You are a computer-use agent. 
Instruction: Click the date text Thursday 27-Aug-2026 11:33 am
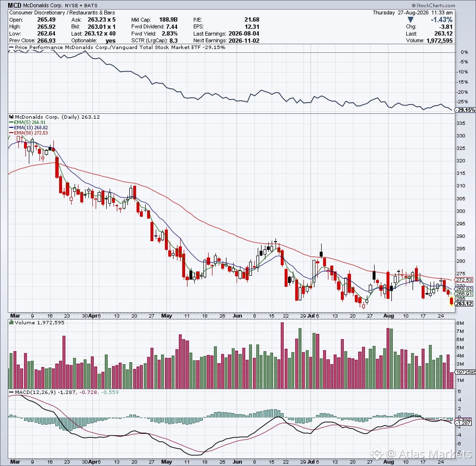(413, 12)
